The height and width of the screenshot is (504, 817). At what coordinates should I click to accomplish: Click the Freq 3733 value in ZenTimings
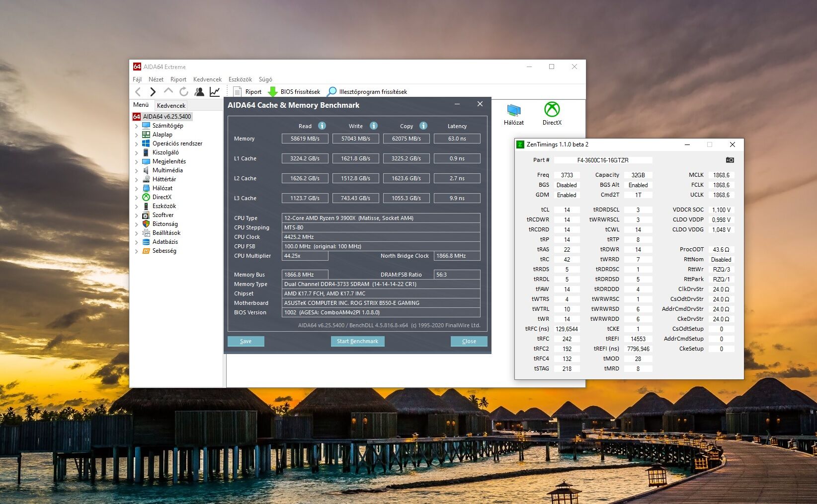click(567, 175)
